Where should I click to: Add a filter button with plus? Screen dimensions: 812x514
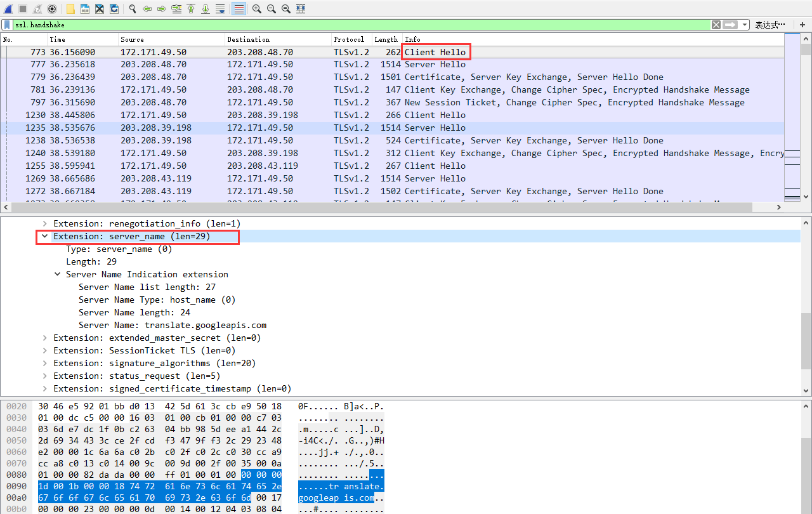pos(802,25)
